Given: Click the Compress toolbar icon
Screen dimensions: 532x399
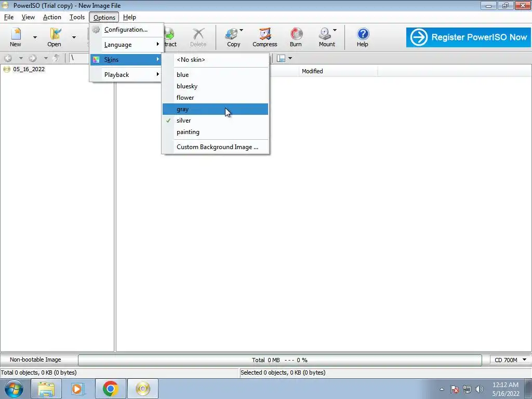Looking at the screenshot, I should 265,34.
